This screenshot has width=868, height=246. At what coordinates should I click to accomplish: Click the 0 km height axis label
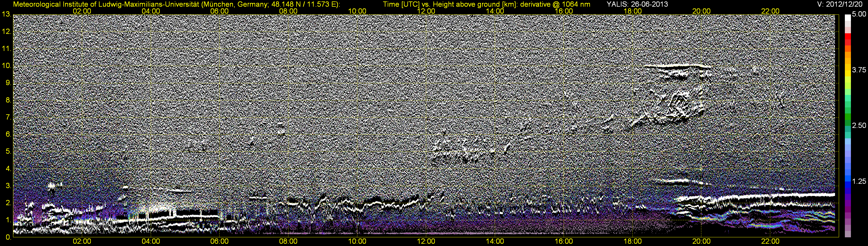tap(8, 238)
